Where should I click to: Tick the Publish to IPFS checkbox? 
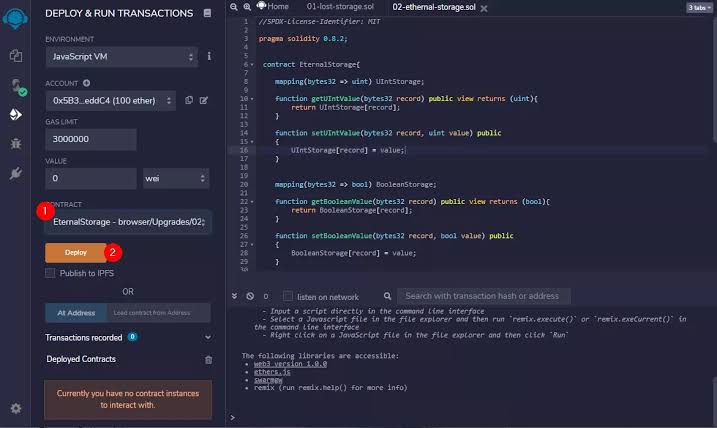pyautogui.click(x=50, y=273)
